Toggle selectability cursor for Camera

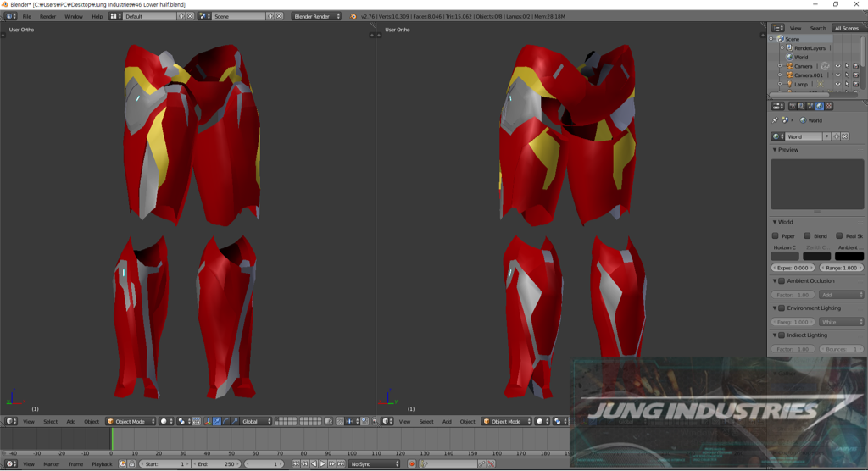pos(847,66)
